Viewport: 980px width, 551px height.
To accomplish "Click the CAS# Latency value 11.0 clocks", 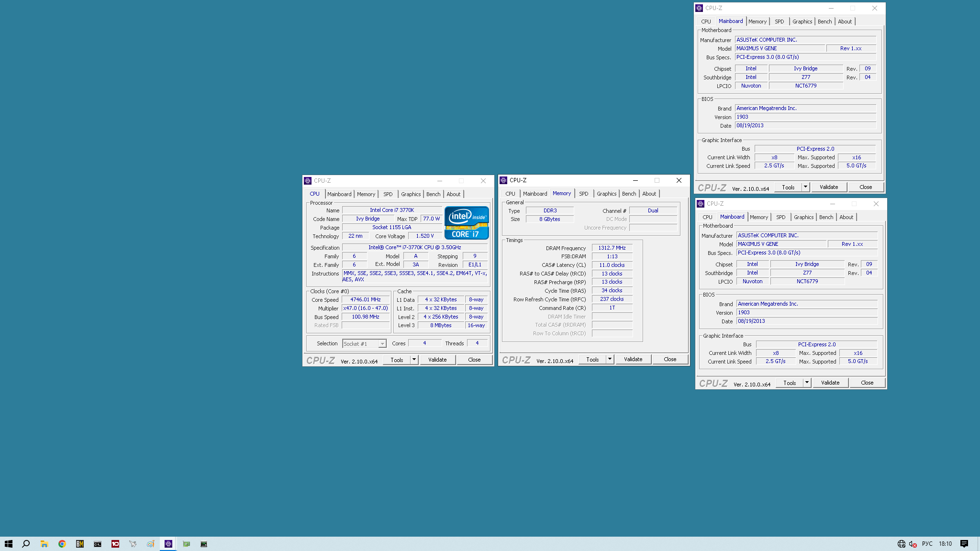I will click(612, 265).
